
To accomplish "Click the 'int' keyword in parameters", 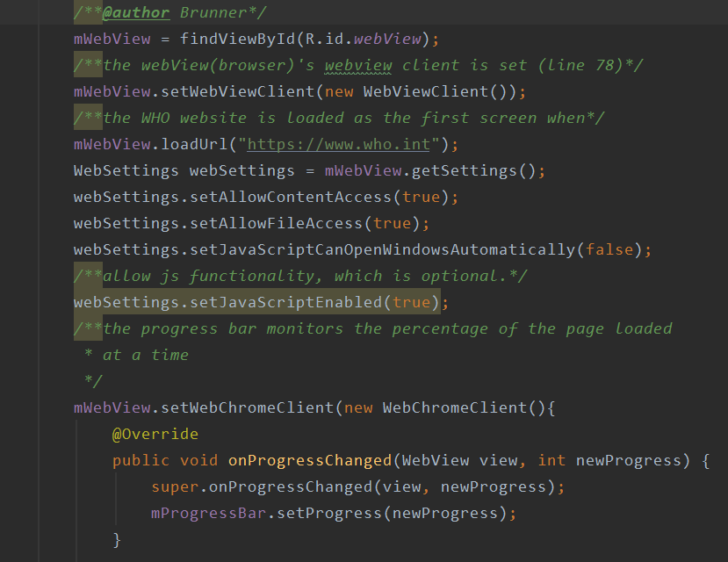I will click(551, 461).
